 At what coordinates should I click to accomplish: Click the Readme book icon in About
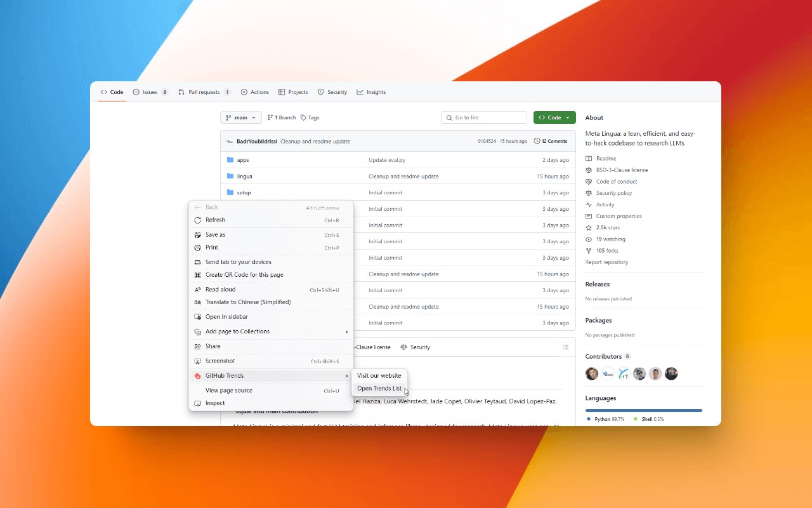pyautogui.click(x=589, y=158)
